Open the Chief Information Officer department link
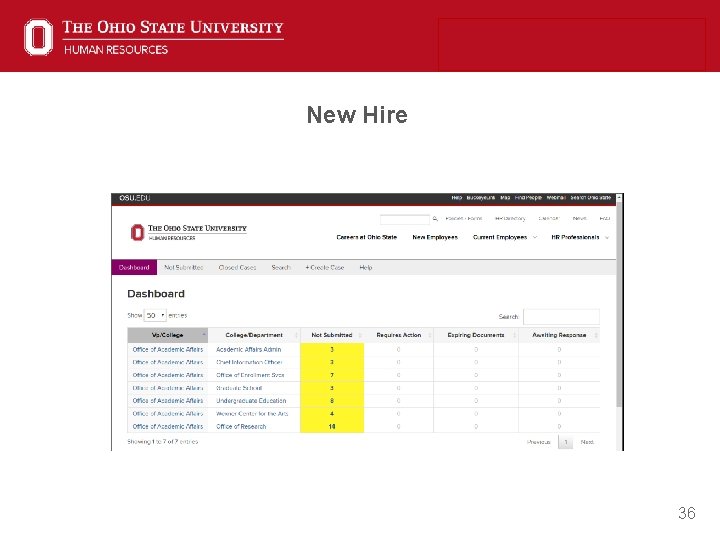Screen dimensions: 720x540 point(249,362)
